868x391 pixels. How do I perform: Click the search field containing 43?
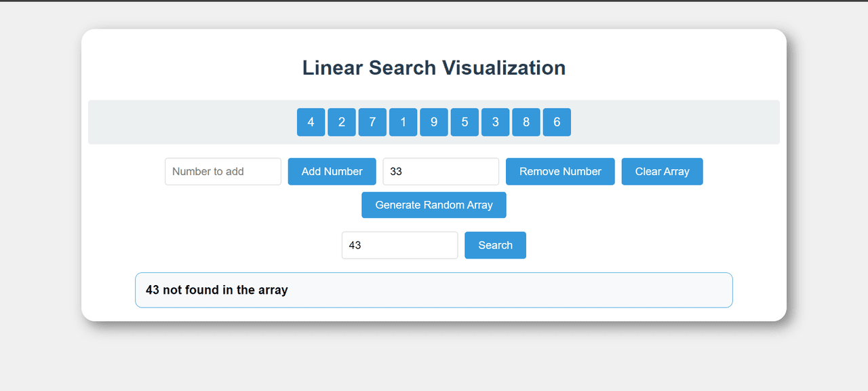400,246
